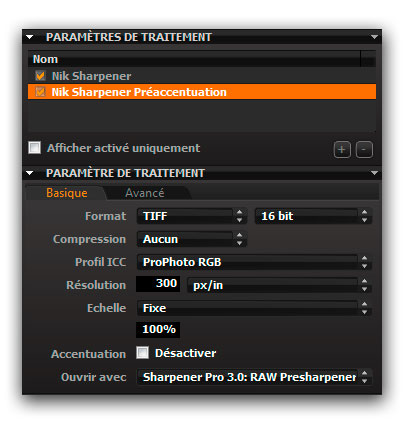The width and height of the screenshot is (408, 426).
Task: Open the Ouvrir avec Sharpener Pro dropdown
Action: (254, 377)
